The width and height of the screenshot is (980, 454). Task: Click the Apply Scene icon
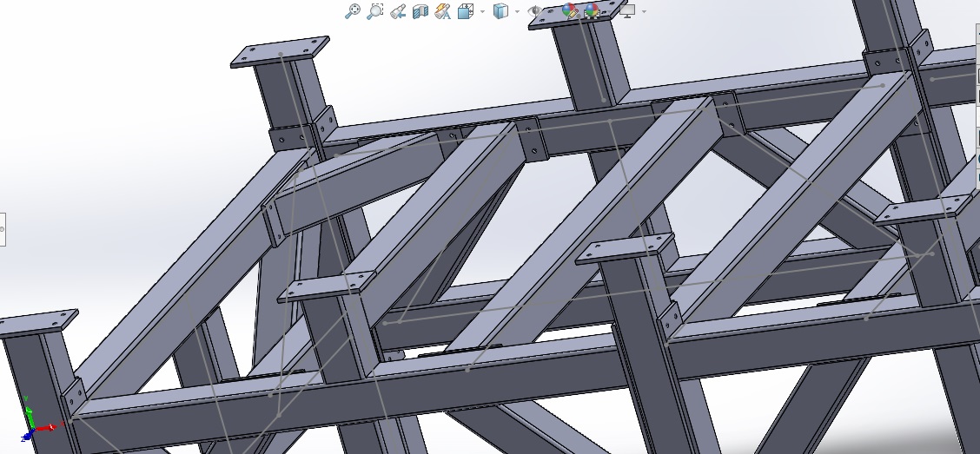(x=593, y=10)
